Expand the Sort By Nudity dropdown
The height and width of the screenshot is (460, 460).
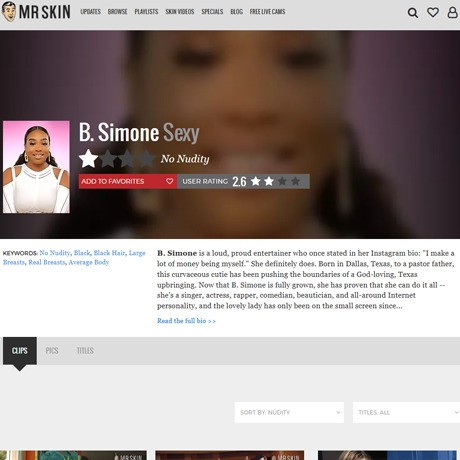coord(289,412)
